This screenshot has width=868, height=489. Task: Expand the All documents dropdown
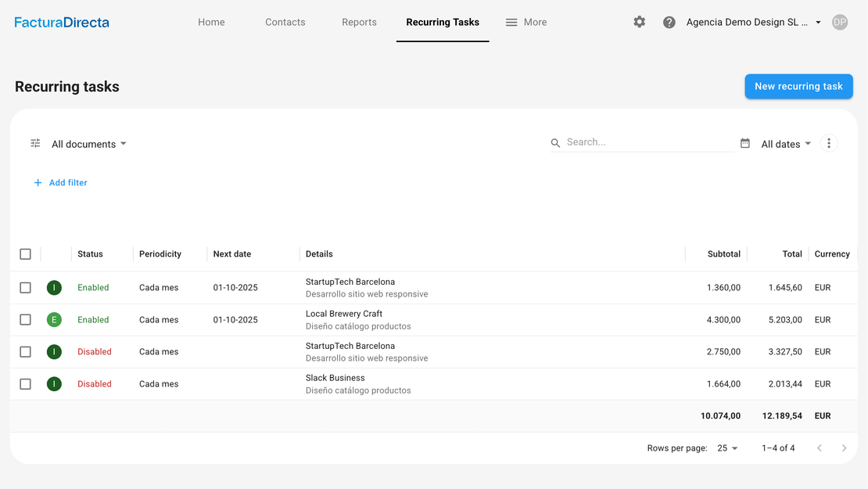pyautogui.click(x=89, y=144)
